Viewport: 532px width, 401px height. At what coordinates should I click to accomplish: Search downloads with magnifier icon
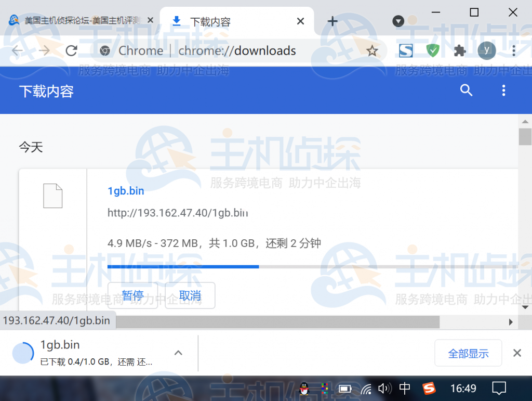(x=466, y=90)
